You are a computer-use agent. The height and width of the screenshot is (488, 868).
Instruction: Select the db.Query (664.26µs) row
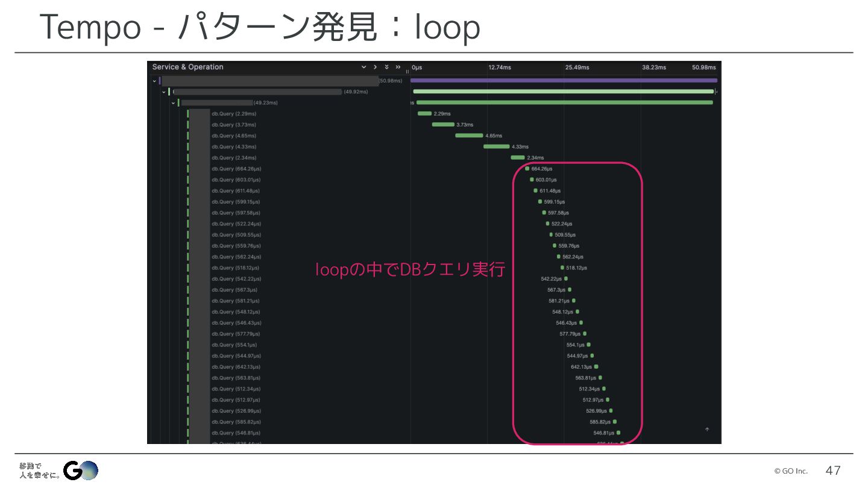tap(236, 169)
